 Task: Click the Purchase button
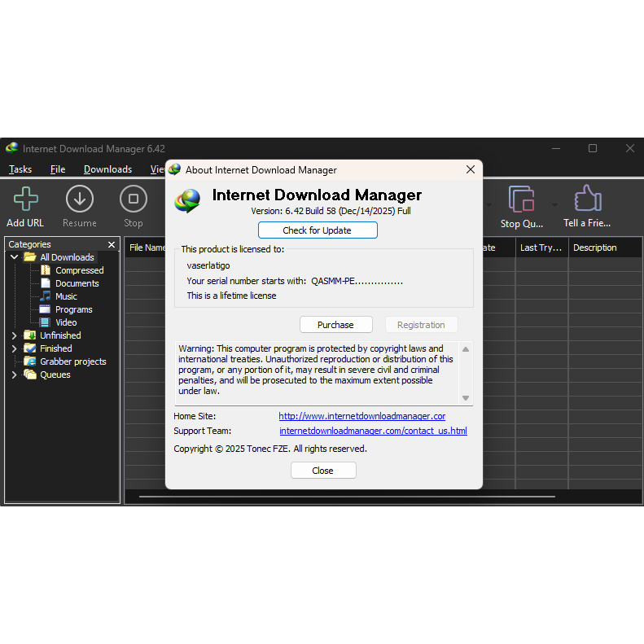coord(336,325)
